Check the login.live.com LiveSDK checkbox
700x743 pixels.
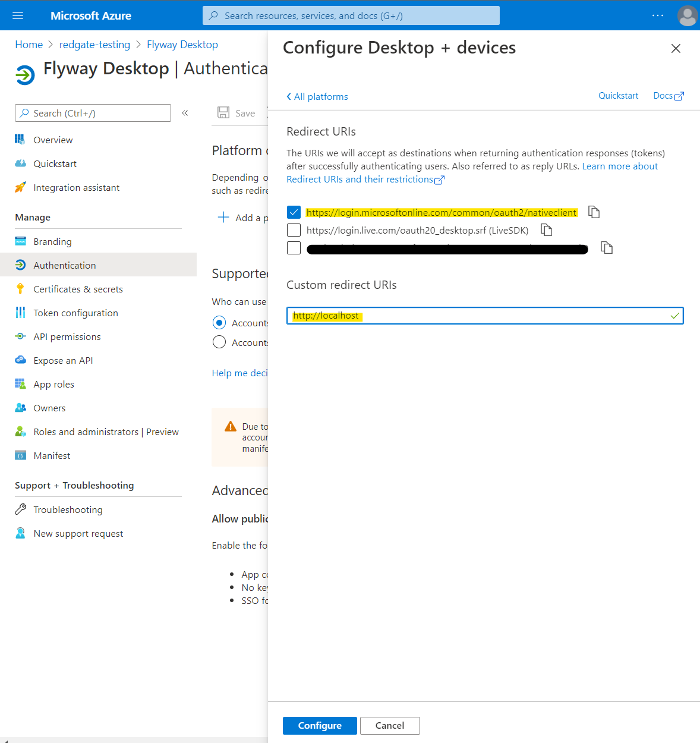[294, 230]
